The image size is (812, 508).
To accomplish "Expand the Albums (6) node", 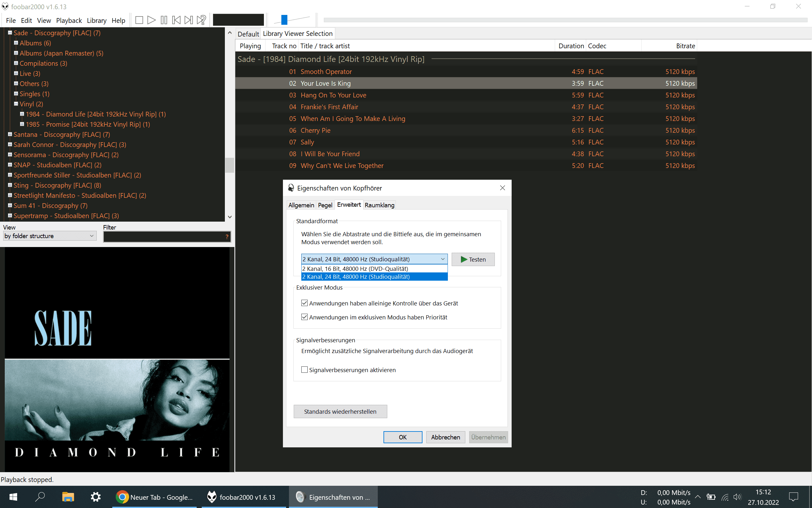I will [x=16, y=43].
